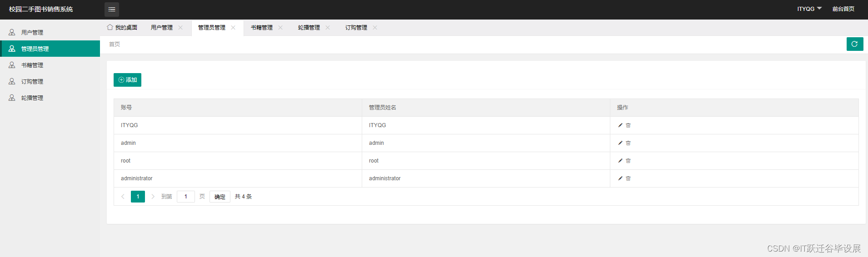Click the 确定 pagination confirm button
Image resolution: width=868 pixels, height=257 pixels.
pos(220,197)
